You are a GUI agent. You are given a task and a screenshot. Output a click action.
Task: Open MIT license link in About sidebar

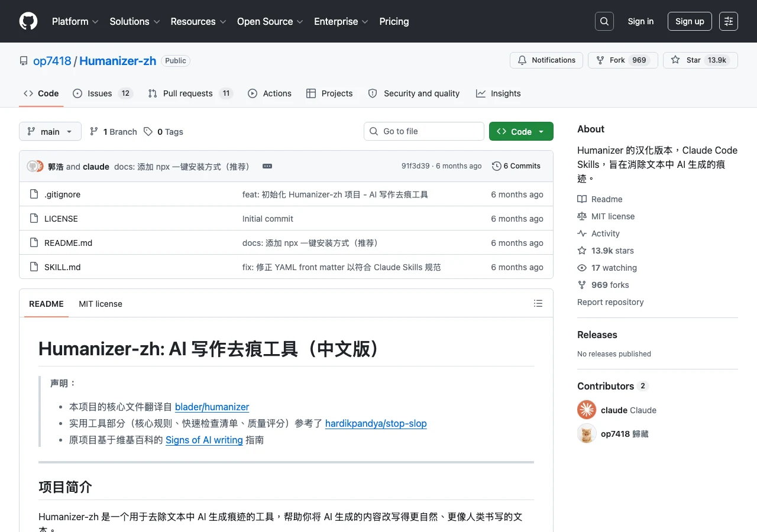[606, 216]
